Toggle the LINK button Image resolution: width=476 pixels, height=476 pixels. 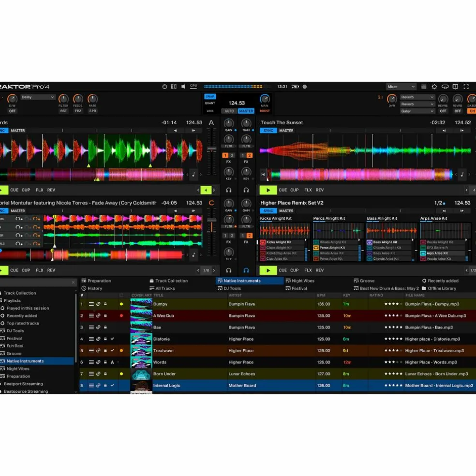(x=210, y=111)
